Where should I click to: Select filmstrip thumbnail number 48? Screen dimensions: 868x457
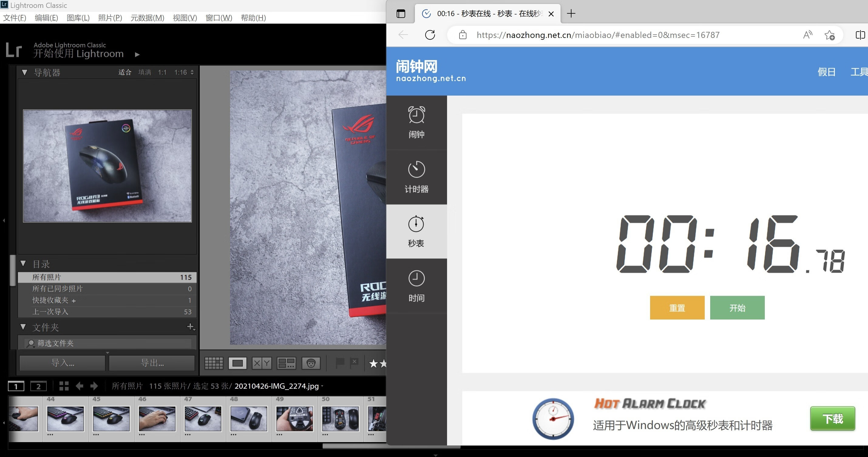[x=249, y=418]
